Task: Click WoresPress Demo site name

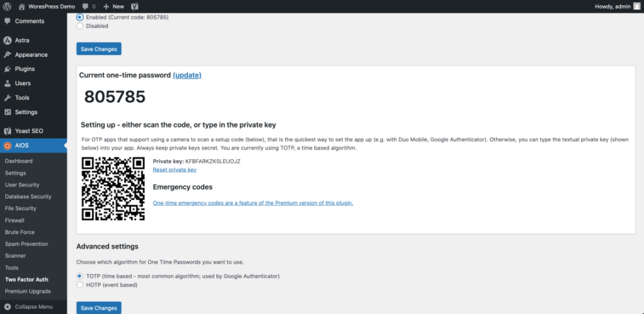Action: (x=52, y=7)
